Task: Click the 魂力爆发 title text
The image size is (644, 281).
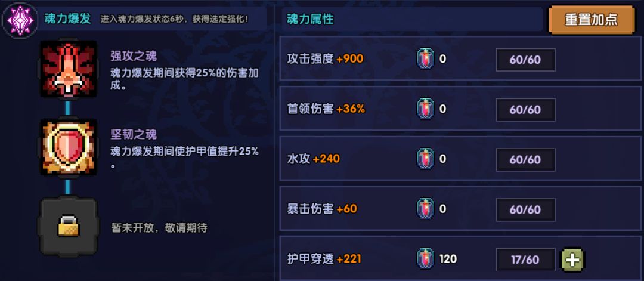Action: pyautogui.click(x=67, y=19)
